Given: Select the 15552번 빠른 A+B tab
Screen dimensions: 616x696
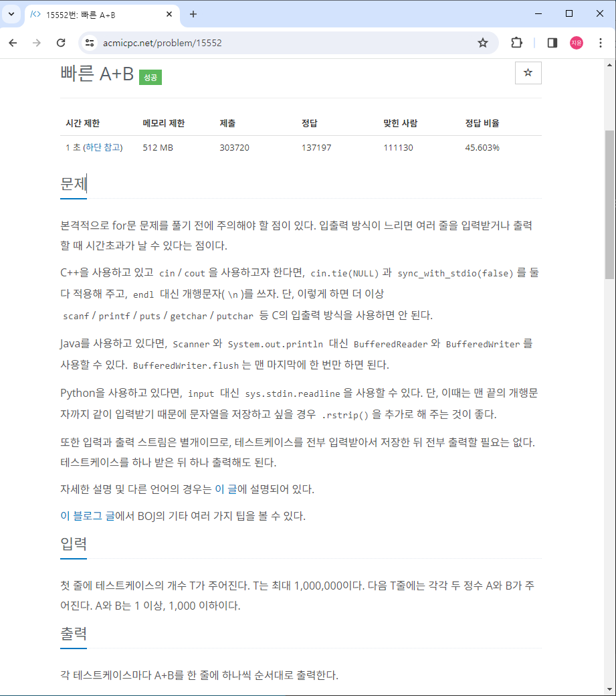Looking at the screenshot, I should point(87,13).
